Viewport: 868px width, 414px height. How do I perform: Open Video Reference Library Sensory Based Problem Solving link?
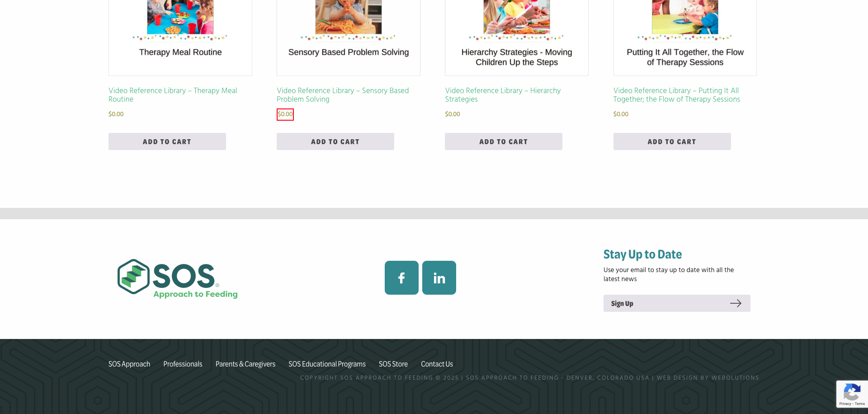[343, 95]
